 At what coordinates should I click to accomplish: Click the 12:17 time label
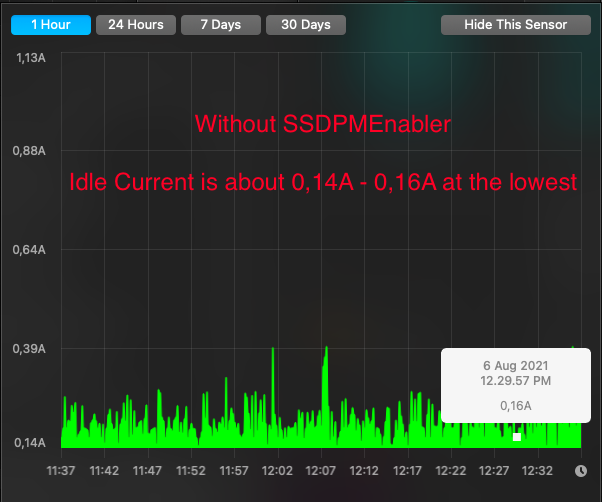pyautogui.click(x=407, y=471)
